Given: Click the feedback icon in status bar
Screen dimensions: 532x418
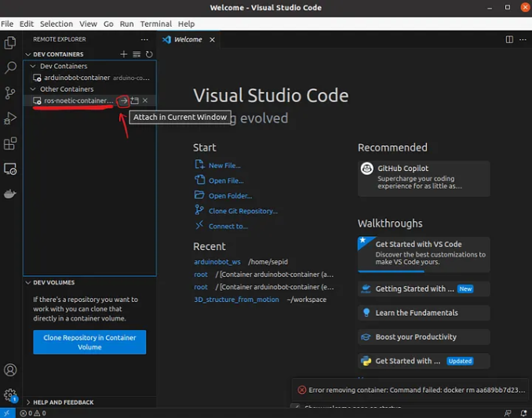Looking at the screenshot, I should 508,413.
